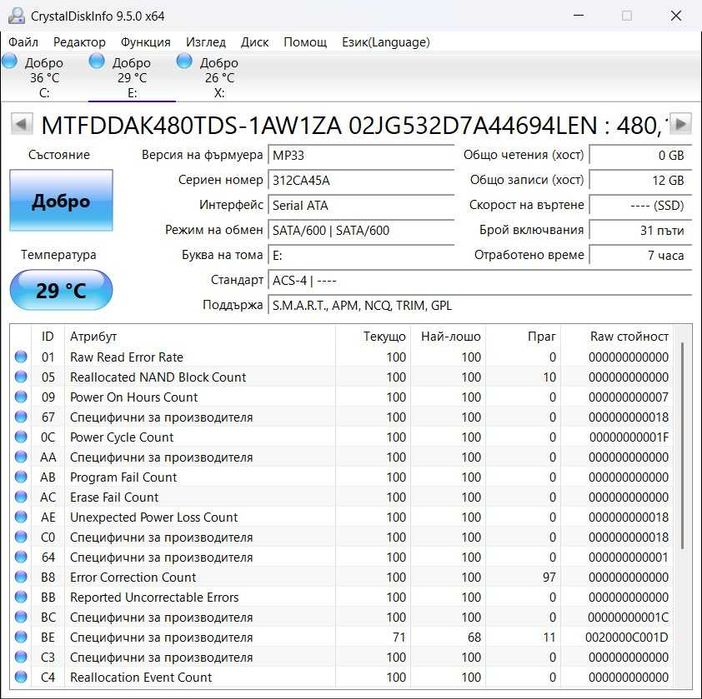
Task: Select the C: drive tab at 36 °C
Action: pyautogui.click(x=44, y=77)
